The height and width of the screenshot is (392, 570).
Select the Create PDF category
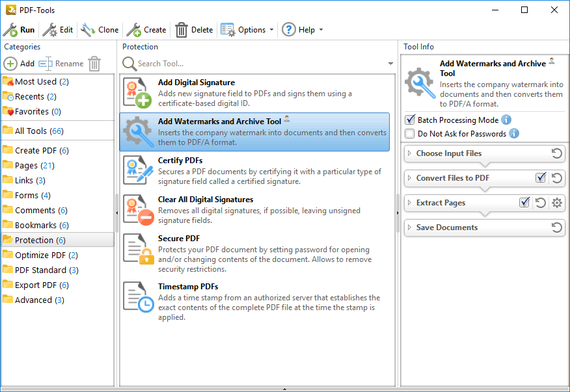pos(57,150)
